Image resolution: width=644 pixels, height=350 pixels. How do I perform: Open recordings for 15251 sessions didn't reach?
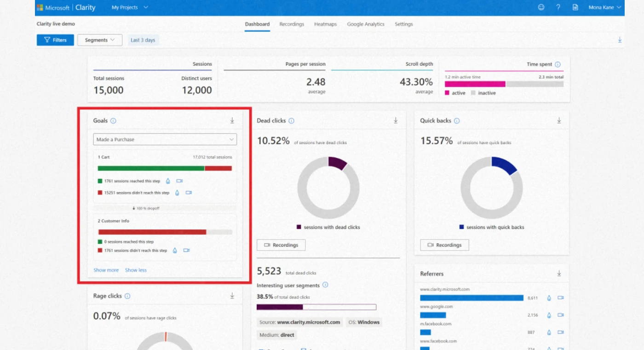(x=189, y=192)
